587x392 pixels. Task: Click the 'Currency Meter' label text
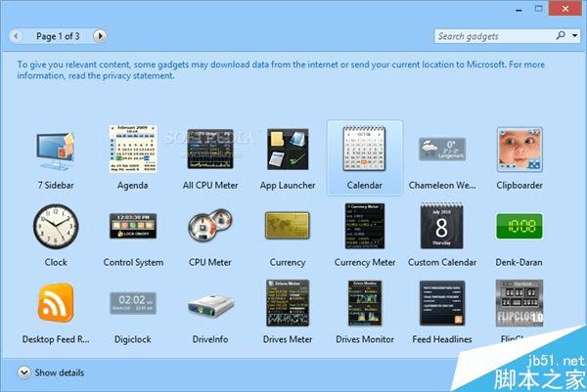pyautogui.click(x=365, y=263)
